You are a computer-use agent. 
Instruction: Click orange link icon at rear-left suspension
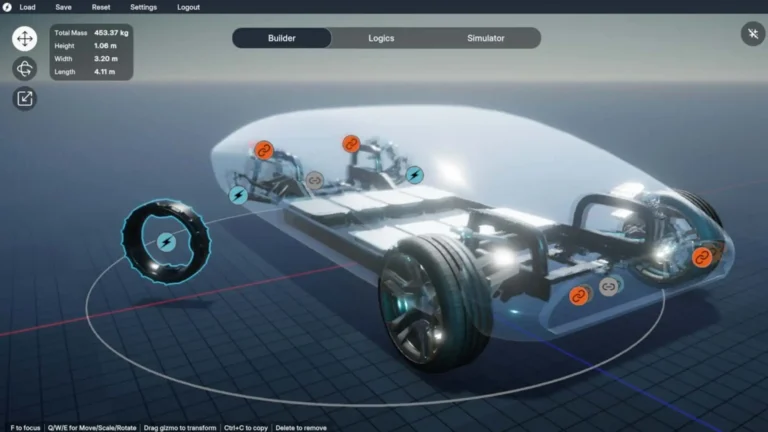pyautogui.click(x=264, y=150)
